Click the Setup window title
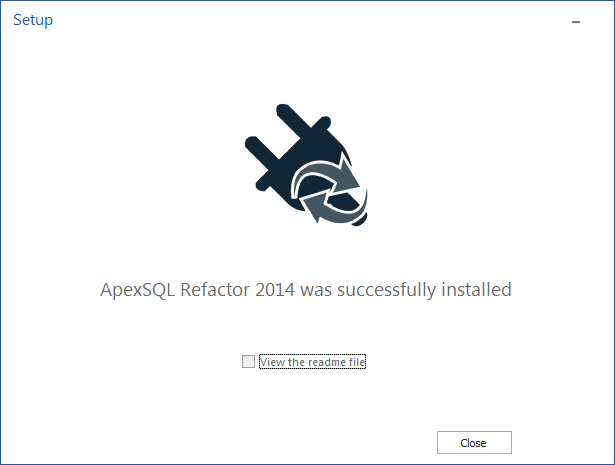This screenshot has width=615, height=465. (x=33, y=20)
